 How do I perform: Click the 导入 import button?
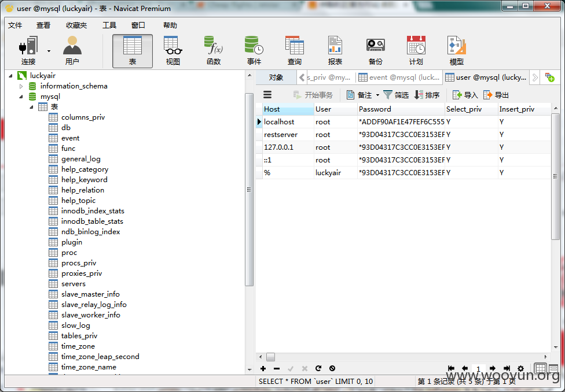(x=465, y=95)
